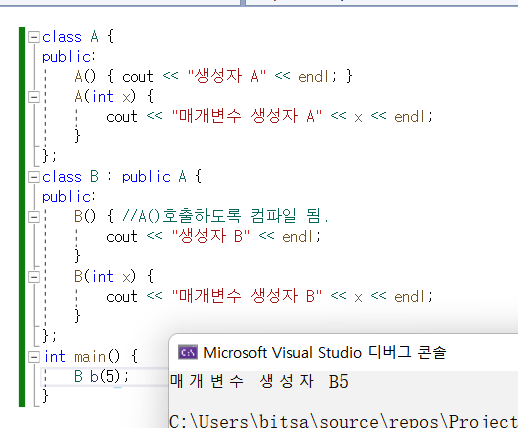Screen dimensions: 518x428
Task: Click the string "매개변수 생성자 A"
Action: click(x=247, y=116)
